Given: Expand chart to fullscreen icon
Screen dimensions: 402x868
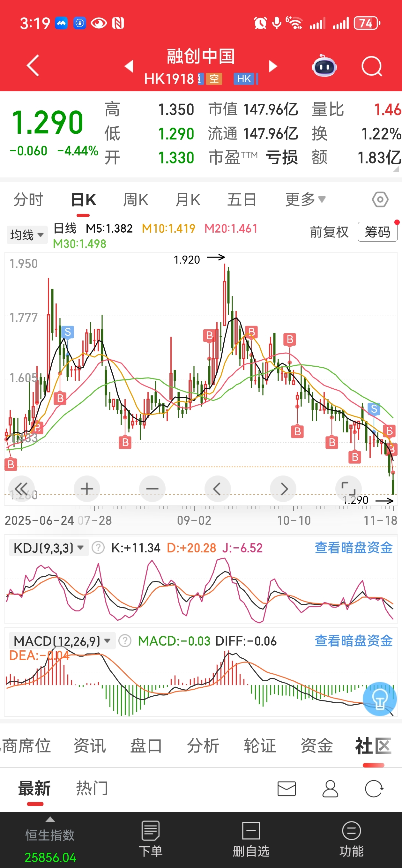Looking at the screenshot, I should [348, 488].
